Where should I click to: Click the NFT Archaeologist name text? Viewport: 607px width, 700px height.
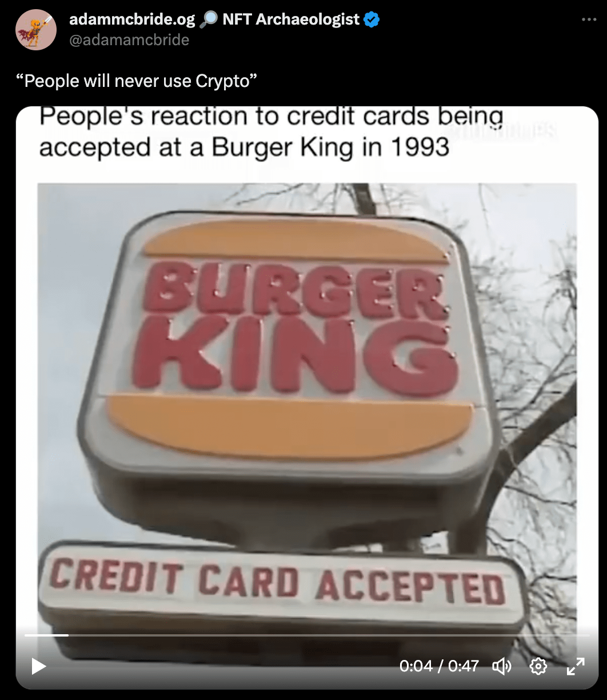tap(291, 19)
